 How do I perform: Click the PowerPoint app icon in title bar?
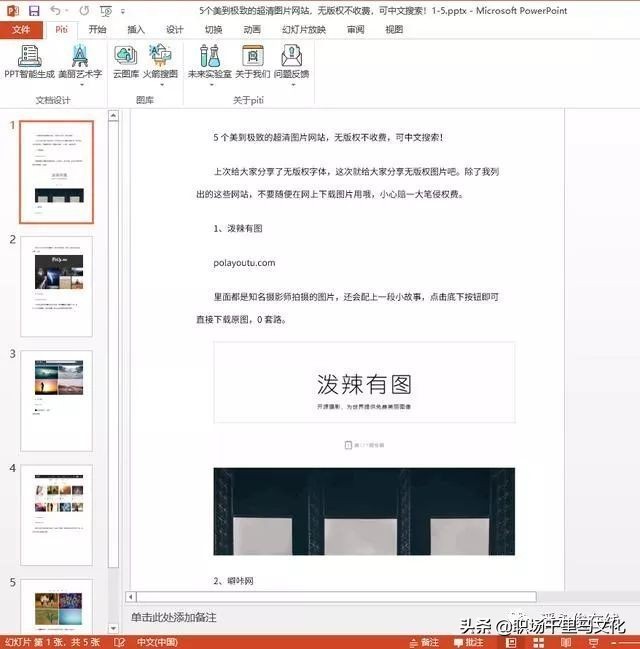tap(12, 10)
